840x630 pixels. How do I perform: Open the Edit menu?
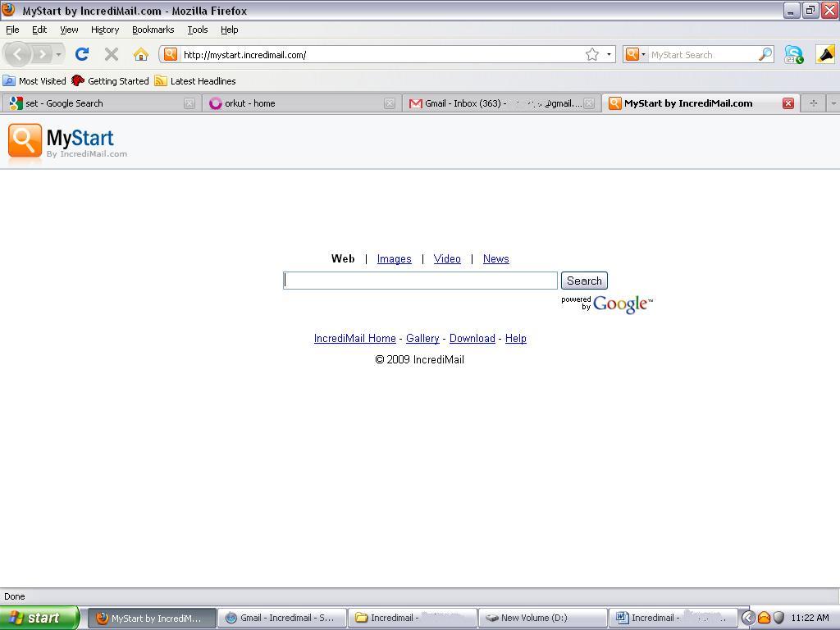(x=39, y=30)
